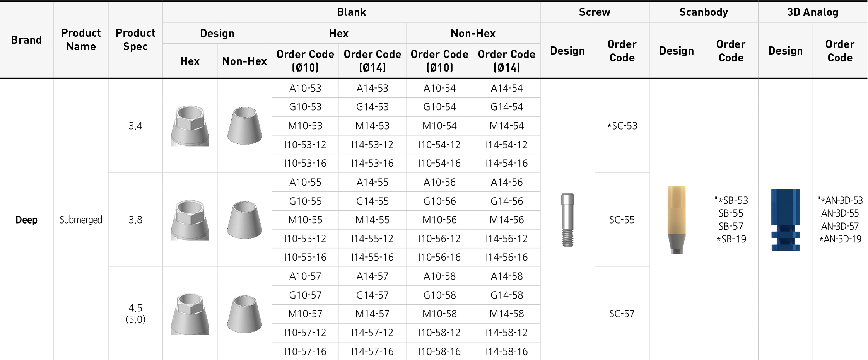Screen dimensions: 868x360
Task: Select order code G14-55
Action: 372,201
